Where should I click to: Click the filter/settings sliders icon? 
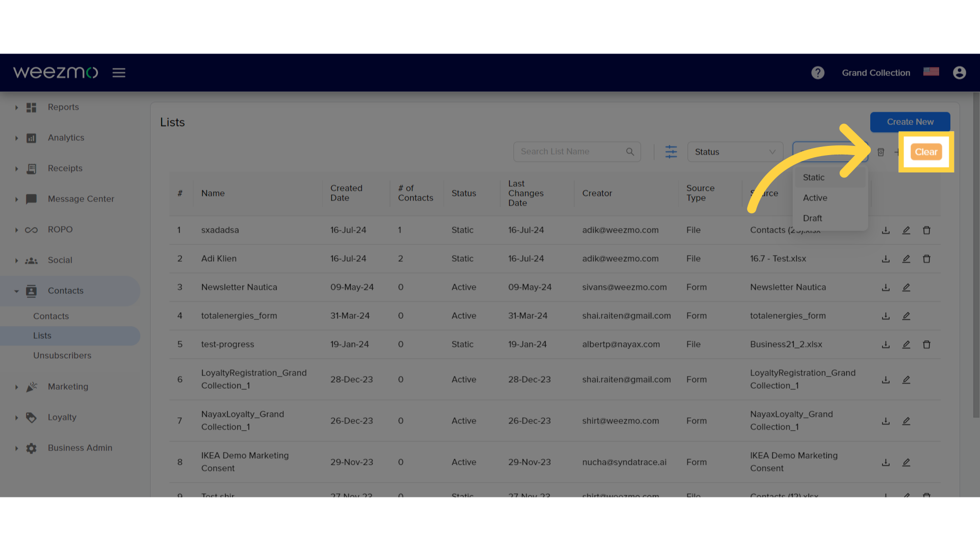(671, 152)
